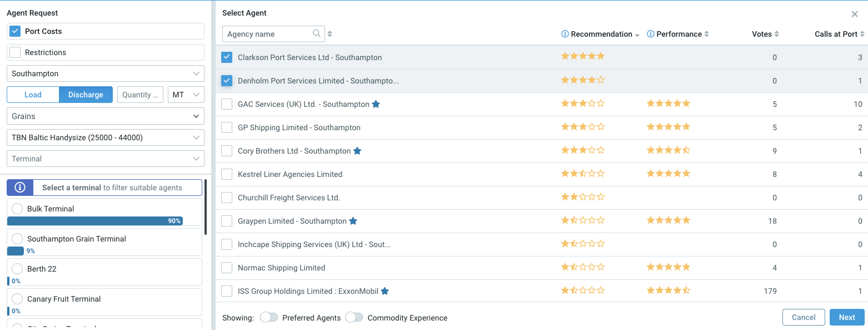Open the Grains commodity dropdown

click(x=106, y=116)
